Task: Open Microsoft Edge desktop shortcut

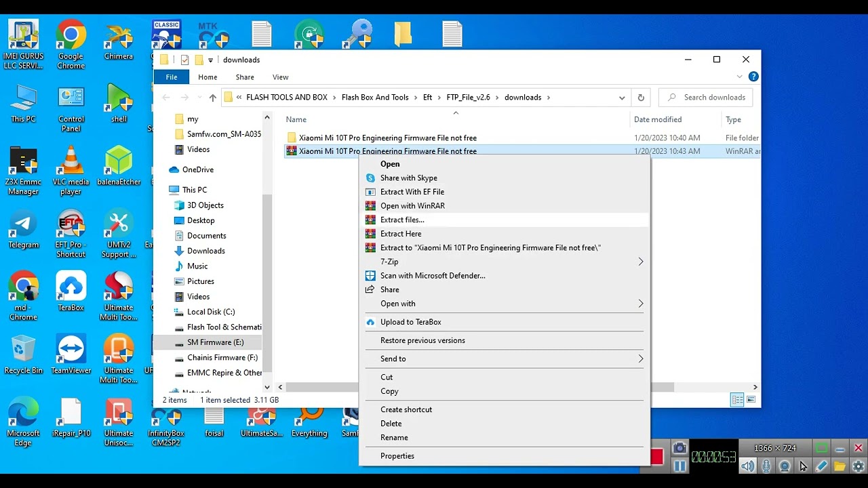Action: coord(24,422)
